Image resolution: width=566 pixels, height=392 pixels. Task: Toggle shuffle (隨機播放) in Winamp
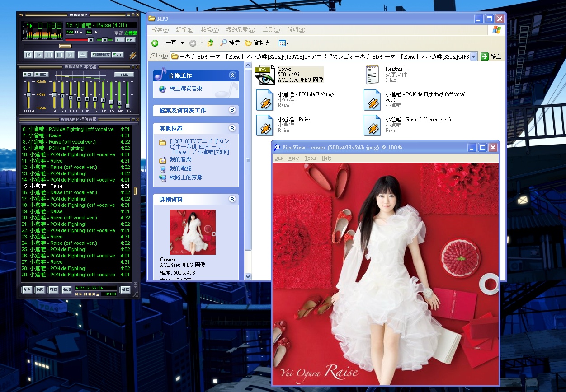point(100,55)
